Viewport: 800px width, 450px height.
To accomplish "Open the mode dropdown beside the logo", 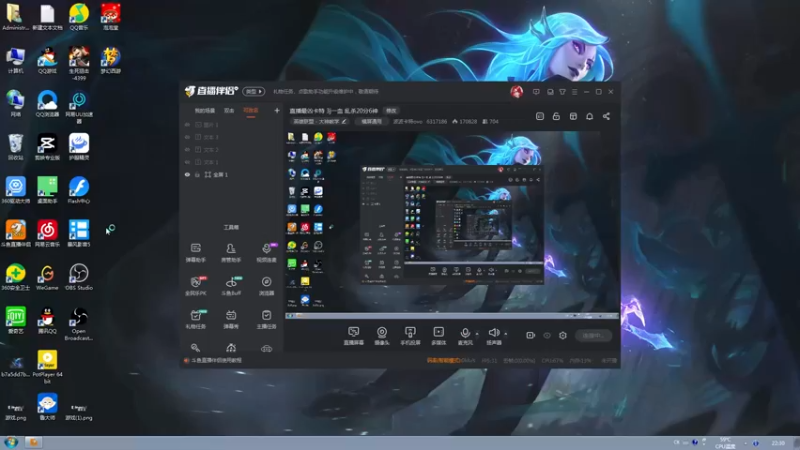I will click(254, 91).
